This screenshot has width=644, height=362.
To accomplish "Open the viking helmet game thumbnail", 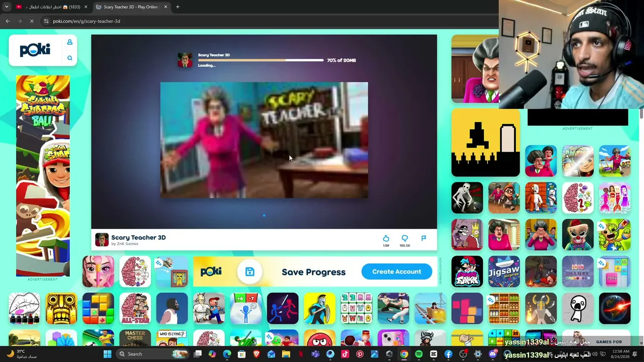I will pyautogui.click(x=541, y=308).
